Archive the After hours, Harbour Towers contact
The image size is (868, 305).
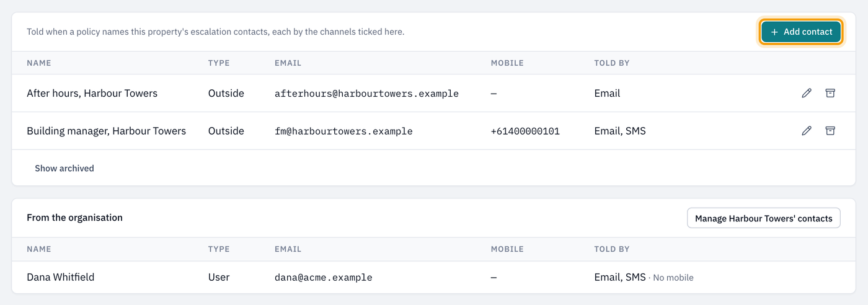(830, 93)
